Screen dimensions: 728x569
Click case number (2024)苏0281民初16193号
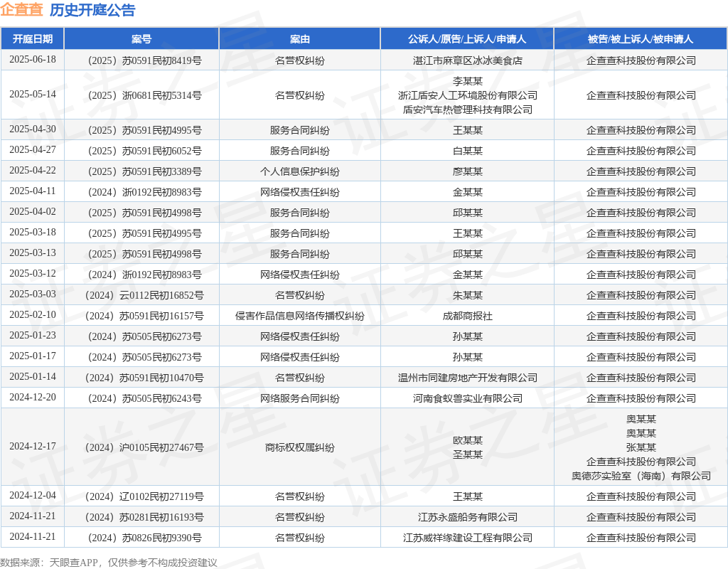(x=144, y=517)
